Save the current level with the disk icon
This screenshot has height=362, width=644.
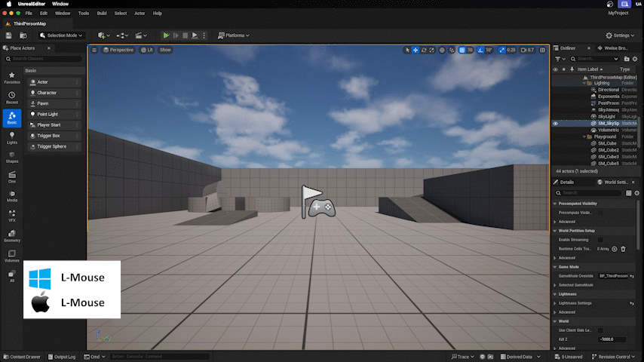(x=8, y=35)
